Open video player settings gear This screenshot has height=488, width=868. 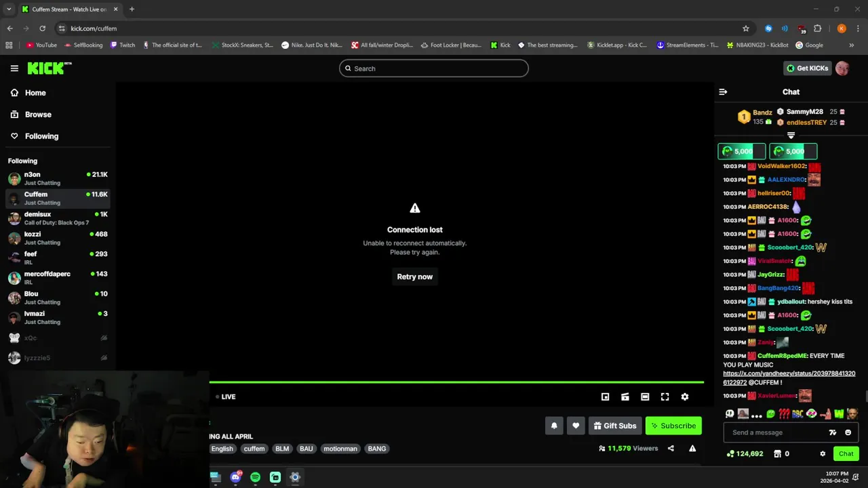click(x=684, y=397)
